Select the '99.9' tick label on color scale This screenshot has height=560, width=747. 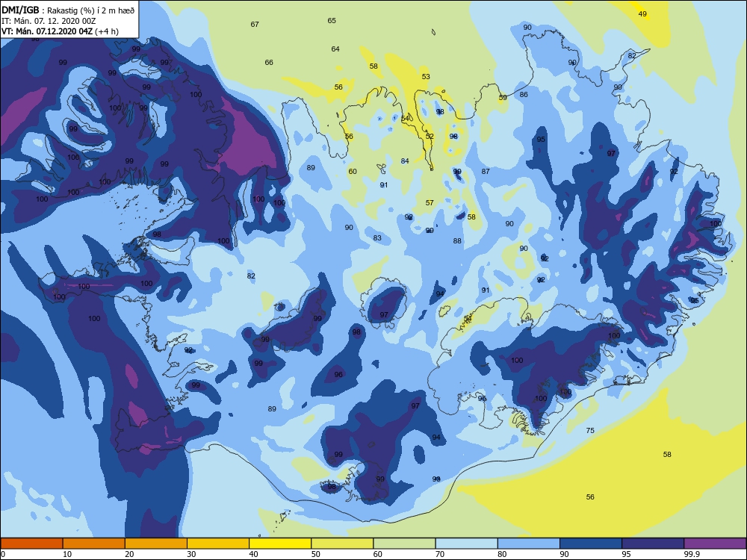pos(691,554)
